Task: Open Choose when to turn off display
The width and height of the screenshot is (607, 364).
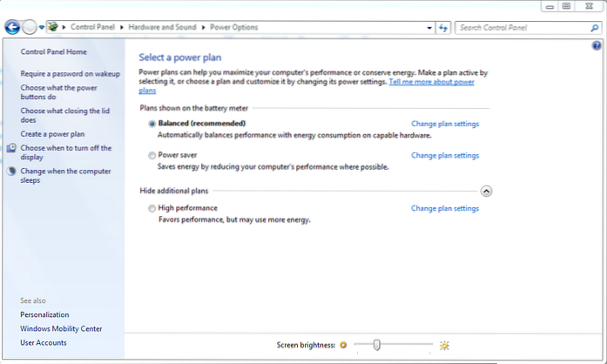Action: tap(66, 152)
